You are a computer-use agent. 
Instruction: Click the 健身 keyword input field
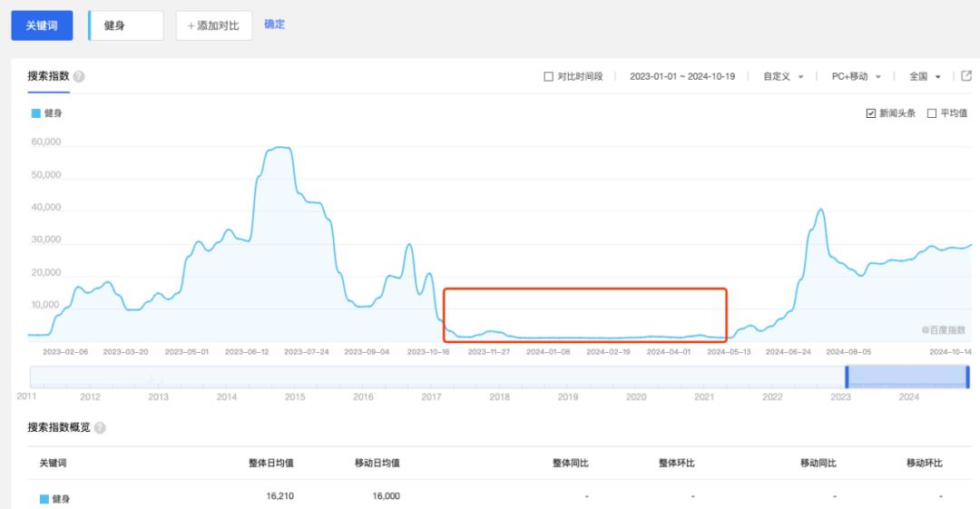coord(126,25)
